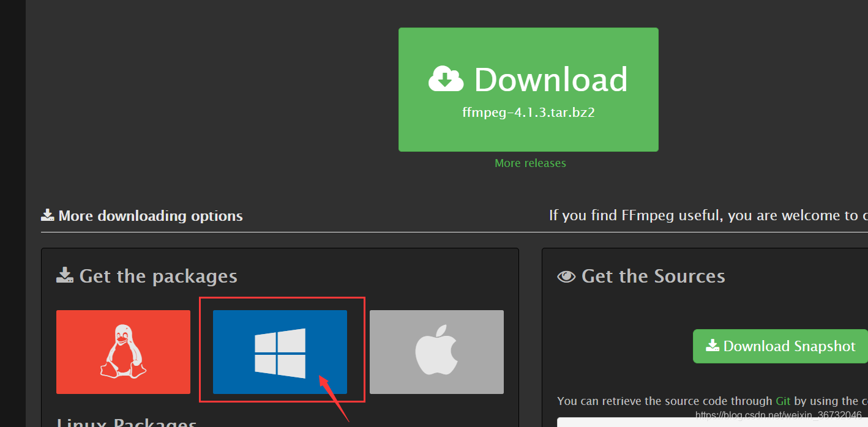Click the Download Snapshot button

[x=780, y=346]
